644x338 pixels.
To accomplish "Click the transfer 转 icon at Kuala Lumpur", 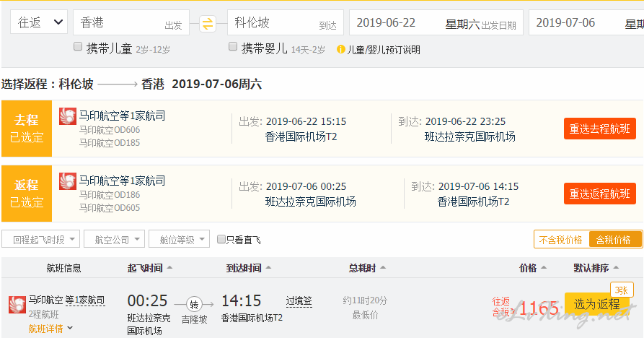I will (x=194, y=304).
